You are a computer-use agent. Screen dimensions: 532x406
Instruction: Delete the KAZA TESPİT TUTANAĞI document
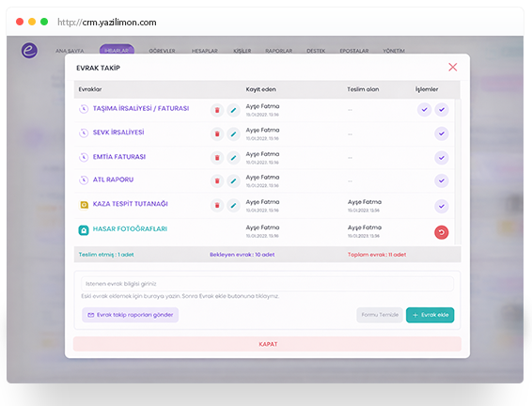(217, 205)
